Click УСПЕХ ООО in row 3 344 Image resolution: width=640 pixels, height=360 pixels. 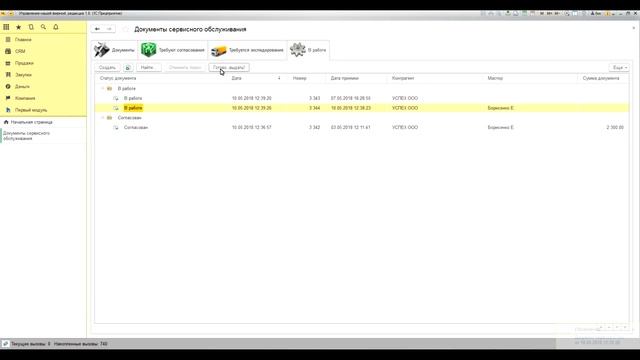405,108
